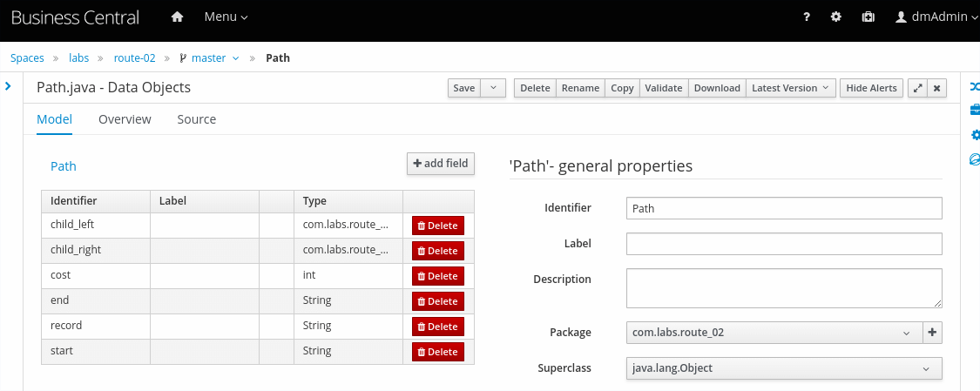The width and height of the screenshot is (980, 391).
Task: Open the help question mark icon
Action: [x=806, y=17]
